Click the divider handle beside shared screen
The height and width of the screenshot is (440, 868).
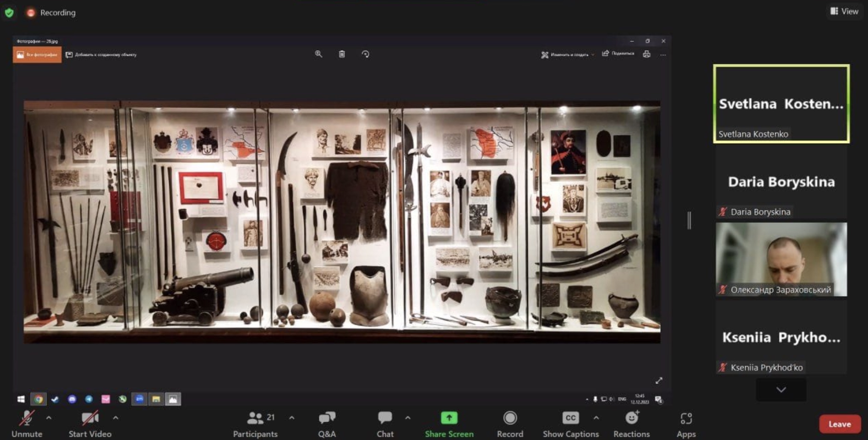point(689,220)
